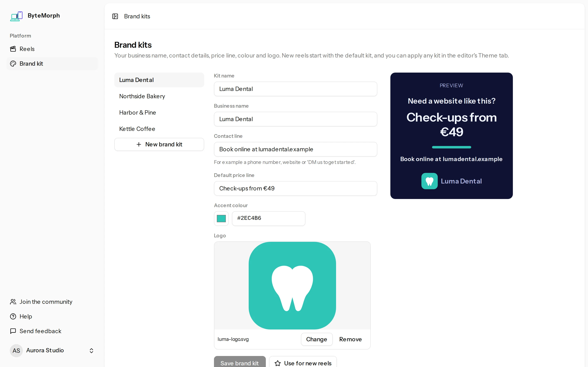Select the Harbor & Pine kit
The height and width of the screenshot is (367, 588).
[x=159, y=113]
